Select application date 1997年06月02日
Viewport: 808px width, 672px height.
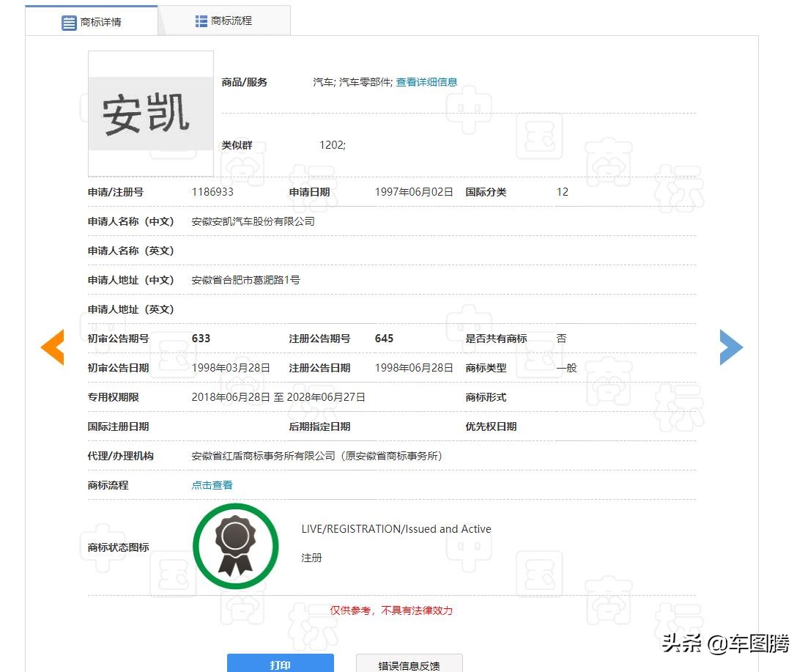coord(414,192)
